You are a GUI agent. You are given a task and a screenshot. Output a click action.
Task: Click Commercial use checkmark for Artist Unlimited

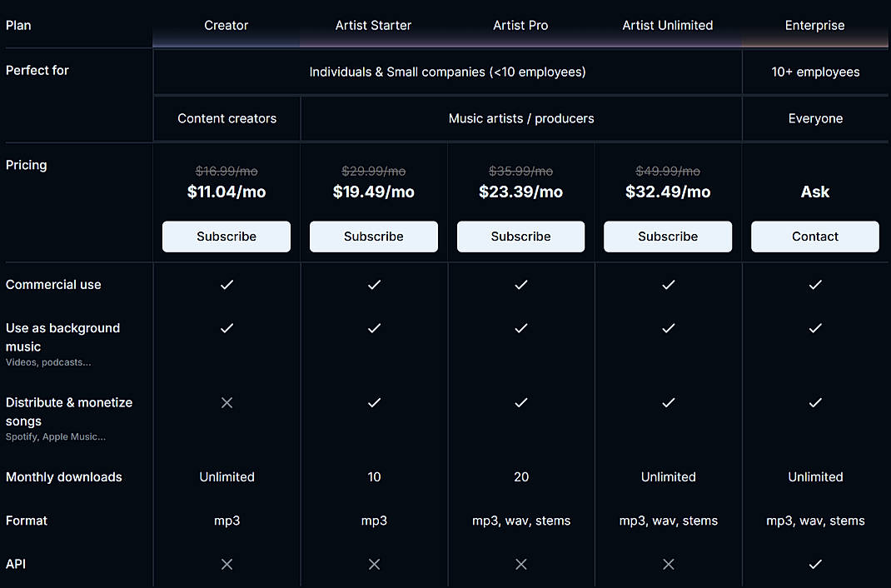point(668,285)
